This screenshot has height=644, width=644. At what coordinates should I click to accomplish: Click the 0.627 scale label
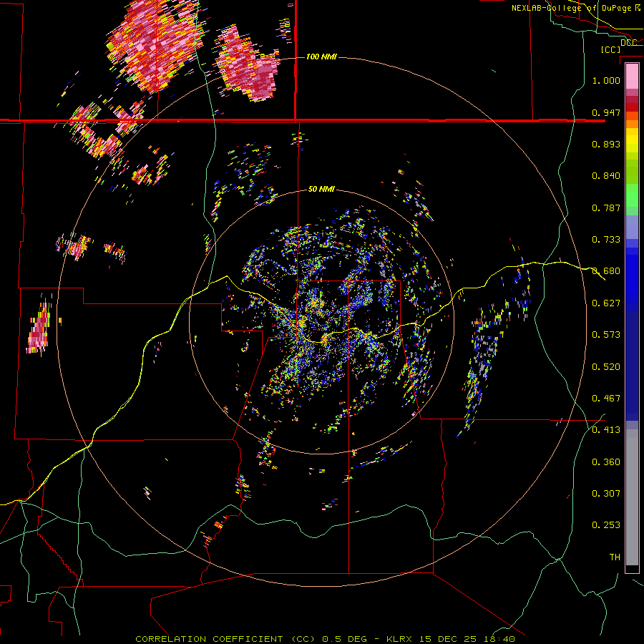(606, 303)
